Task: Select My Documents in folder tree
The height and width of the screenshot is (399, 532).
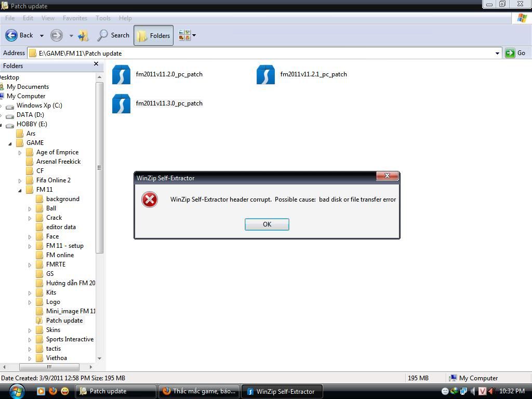Action: [x=28, y=87]
